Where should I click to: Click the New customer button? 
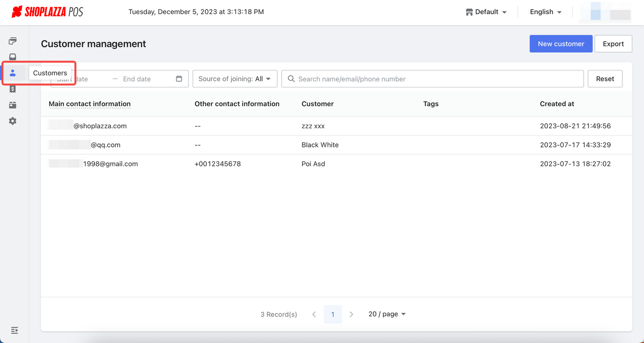click(560, 44)
